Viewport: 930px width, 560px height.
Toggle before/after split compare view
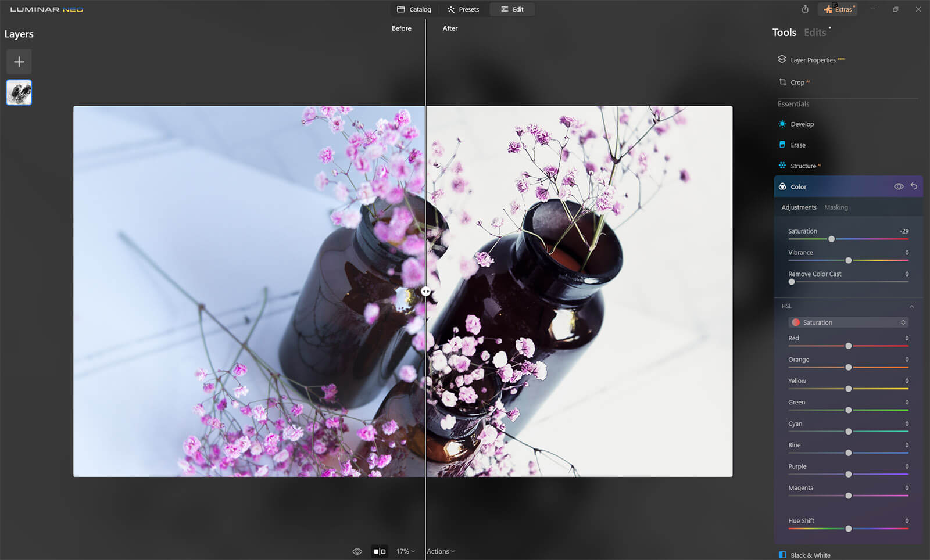coord(380,551)
